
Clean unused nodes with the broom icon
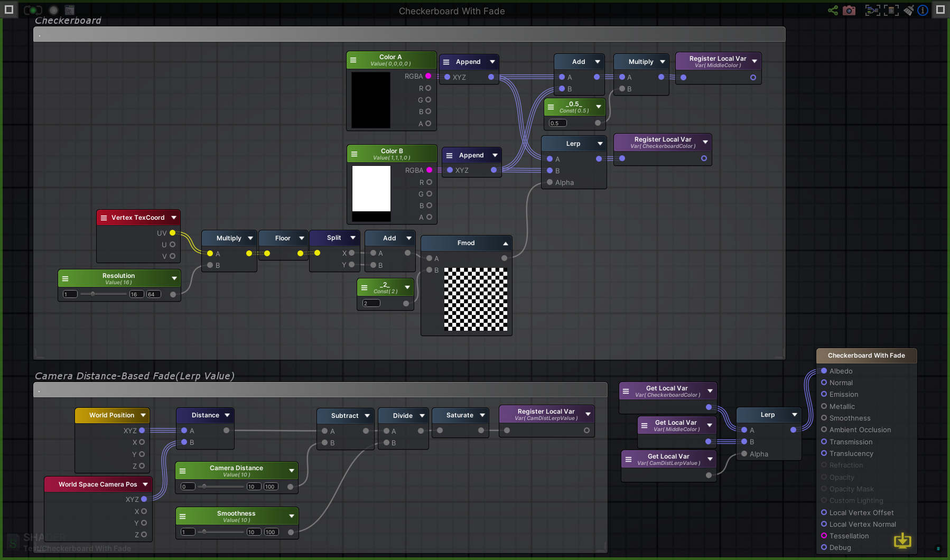click(909, 10)
